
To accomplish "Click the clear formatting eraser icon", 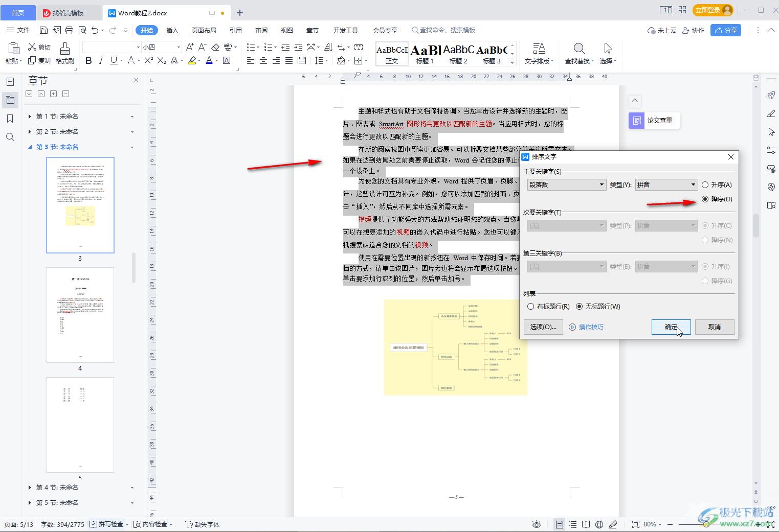I will pos(215,47).
